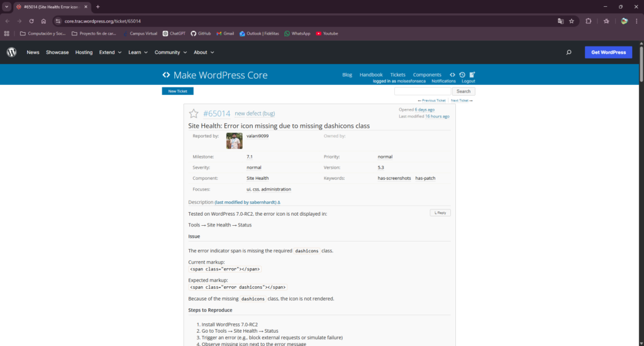Go to the Blog section
644x346 pixels.
[x=347, y=75]
